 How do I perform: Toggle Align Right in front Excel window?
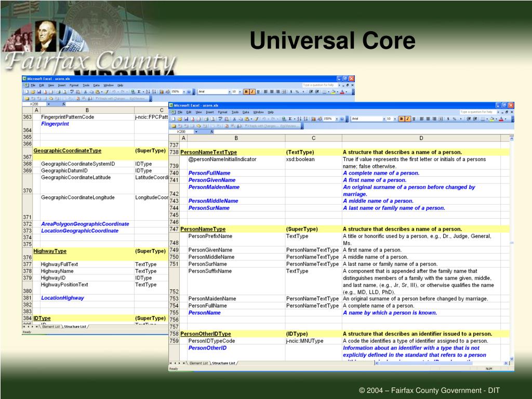pyautogui.click(x=434, y=119)
